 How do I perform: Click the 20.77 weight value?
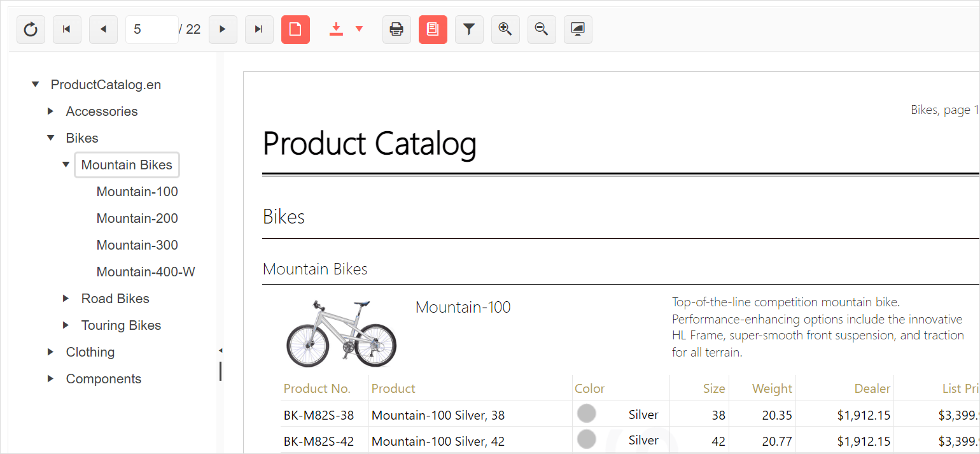(x=777, y=441)
